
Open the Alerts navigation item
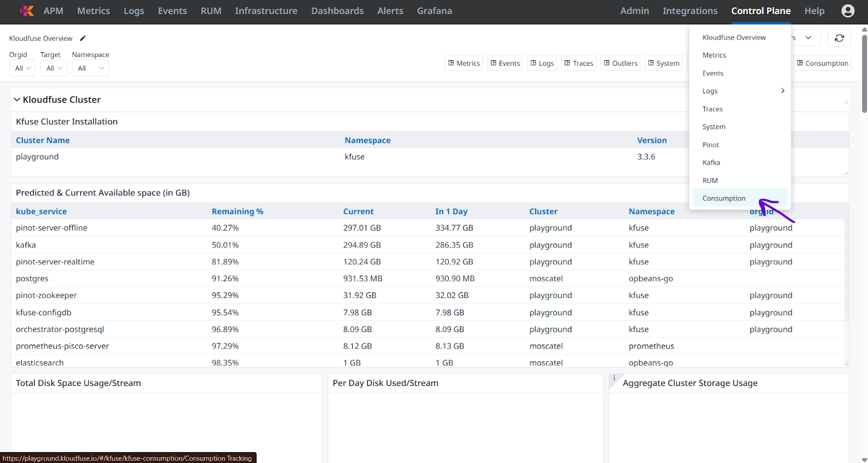pos(390,11)
